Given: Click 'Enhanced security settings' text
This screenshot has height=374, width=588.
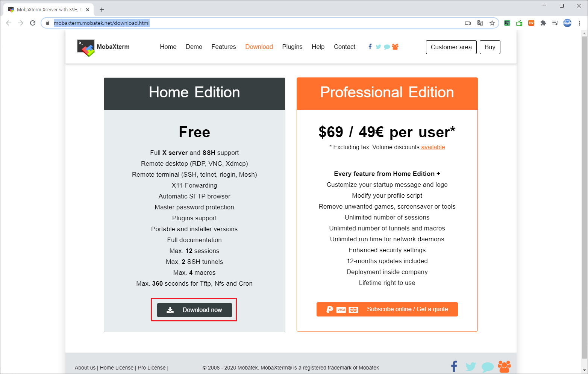Looking at the screenshot, I should [x=387, y=250].
